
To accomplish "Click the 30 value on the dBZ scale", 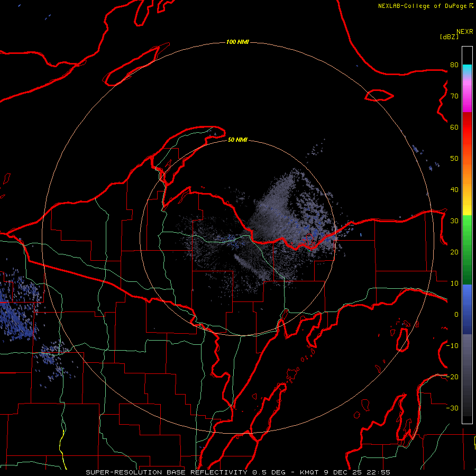I will click(x=454, y=221).
